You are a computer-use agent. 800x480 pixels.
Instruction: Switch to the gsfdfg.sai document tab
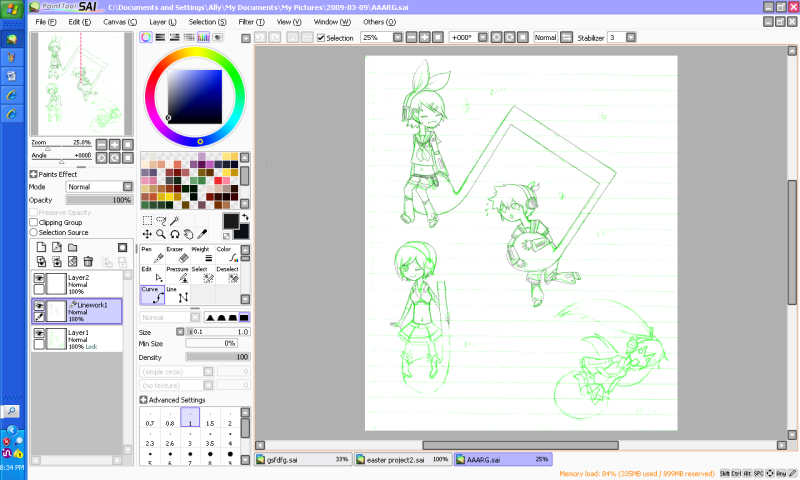click(303, 460)
